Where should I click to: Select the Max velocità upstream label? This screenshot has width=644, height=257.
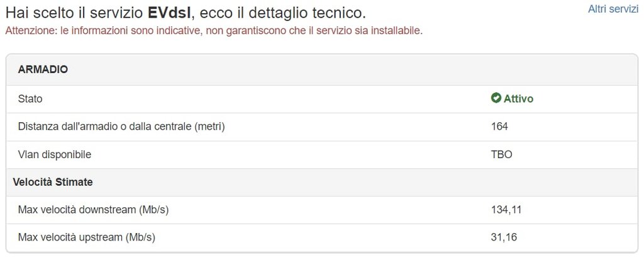pyautogui.click(x=86, y=237)
